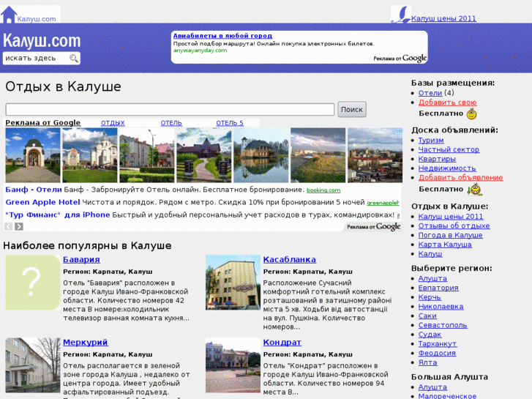Viewport: 532px width, 399px height.
Task: Open the ОТДЫХ ad tab
Action: point(113,123)
